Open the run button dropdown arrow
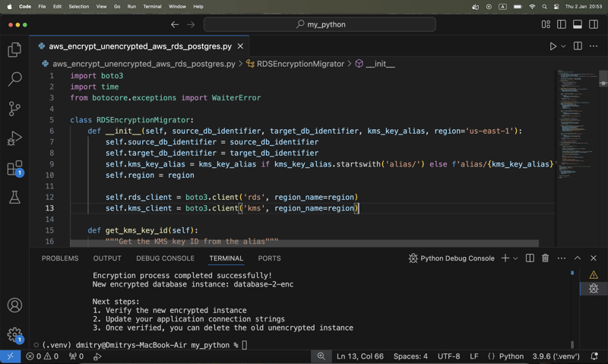 tap(563, 46)
